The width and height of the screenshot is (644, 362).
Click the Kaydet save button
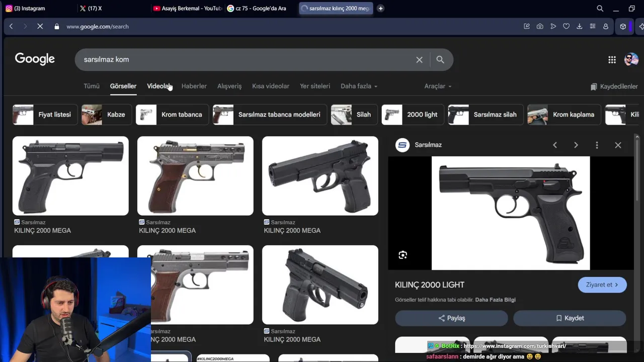coord(570,318)
